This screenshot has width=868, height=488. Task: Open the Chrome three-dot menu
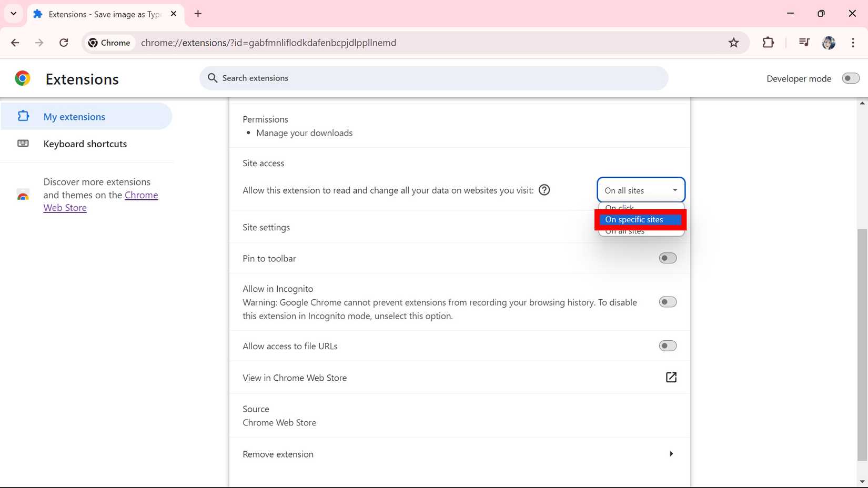coord(853,43)
